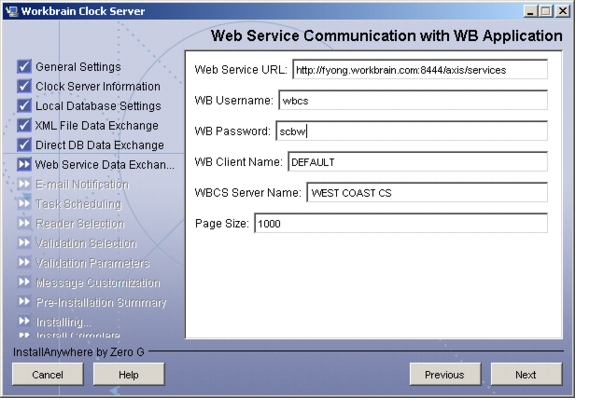Click the Direct DB Data Exchange checkmark
Screen dimensions: 591x415
[24, 145]
